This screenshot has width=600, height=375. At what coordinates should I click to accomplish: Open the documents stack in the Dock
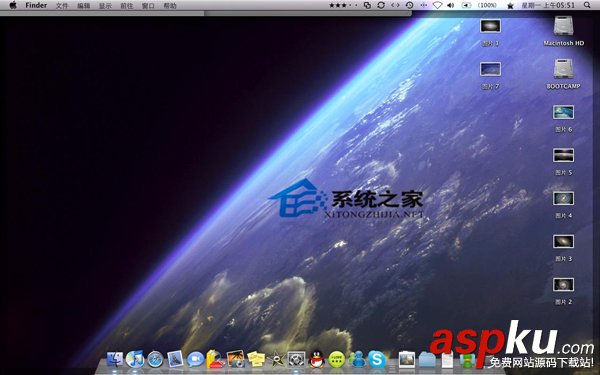click(x=447, y=360)
